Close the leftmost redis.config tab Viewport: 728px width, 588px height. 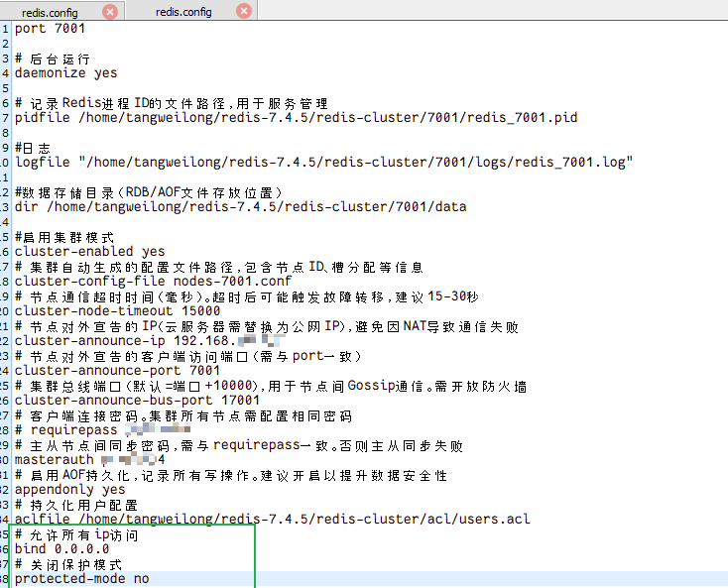pos(110,12)
